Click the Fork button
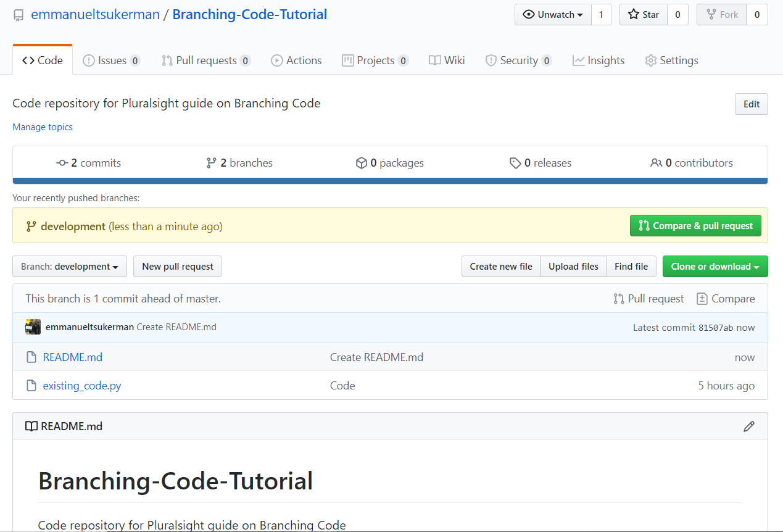 721,15
